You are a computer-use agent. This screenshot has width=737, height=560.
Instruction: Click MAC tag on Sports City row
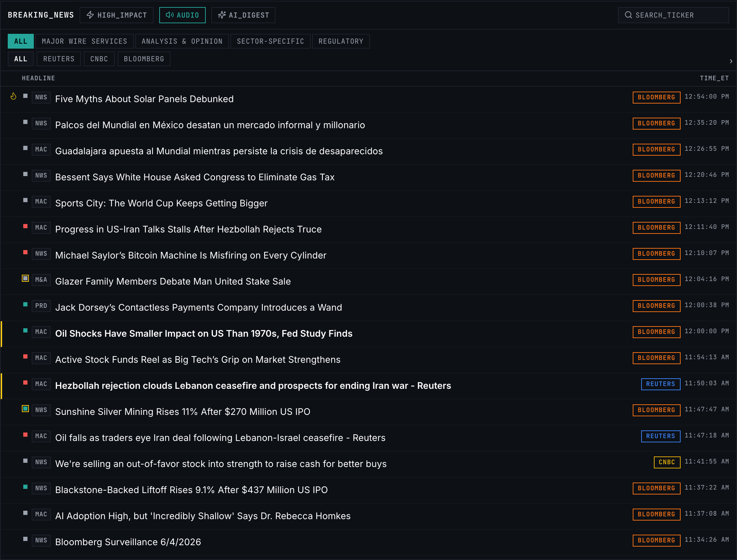pos(41,201)
